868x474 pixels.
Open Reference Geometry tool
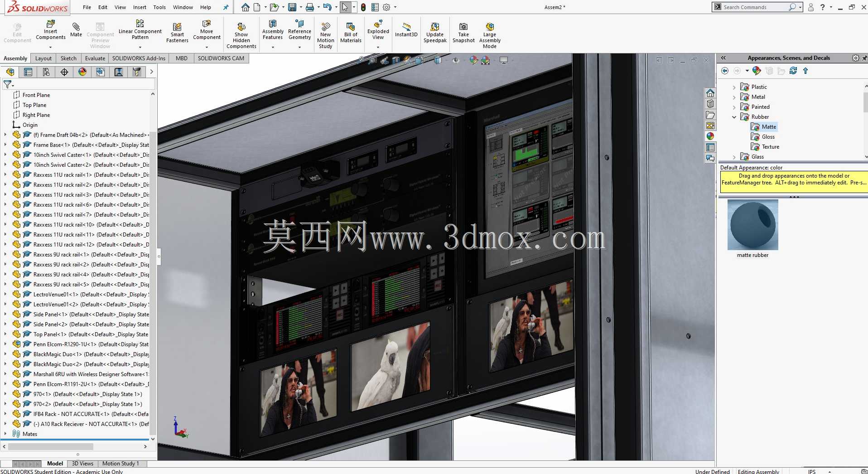click(x=299, y=29)
